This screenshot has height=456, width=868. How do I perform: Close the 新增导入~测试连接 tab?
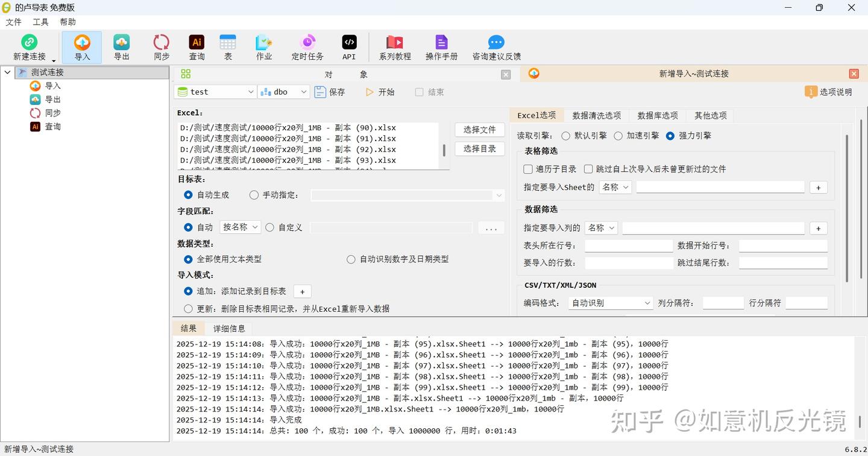coord(854,74)
